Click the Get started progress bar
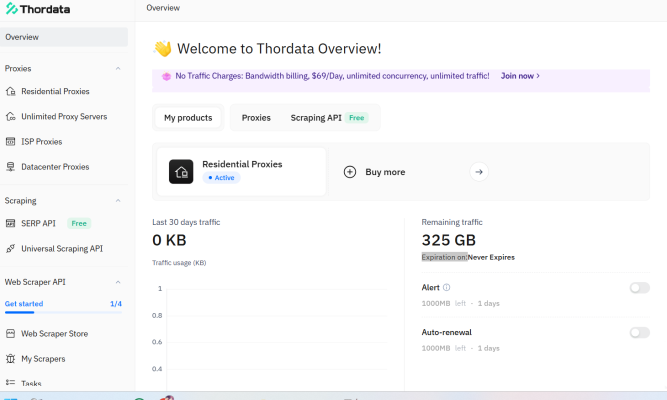 [x=63, y=313]
